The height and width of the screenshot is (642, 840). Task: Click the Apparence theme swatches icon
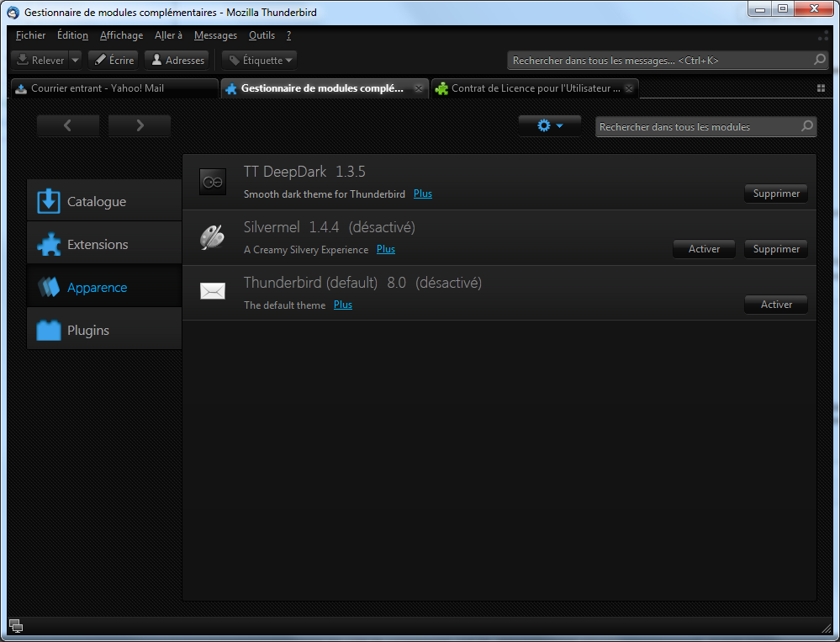pyautogui.click(x=49, y=287)
